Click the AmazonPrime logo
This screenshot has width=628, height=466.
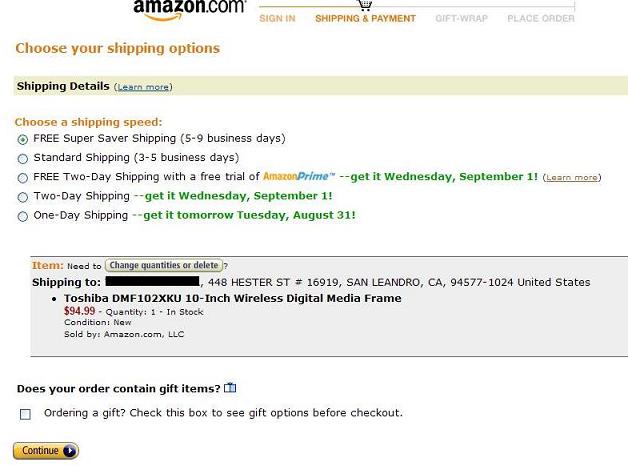pyautogui.click(x=299, y=176)
